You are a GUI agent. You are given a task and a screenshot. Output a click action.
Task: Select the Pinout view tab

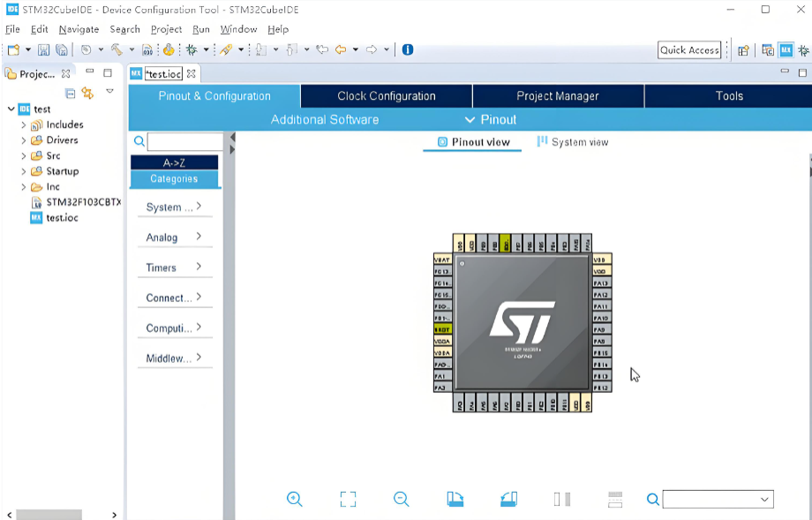click(x=473, y=142)
